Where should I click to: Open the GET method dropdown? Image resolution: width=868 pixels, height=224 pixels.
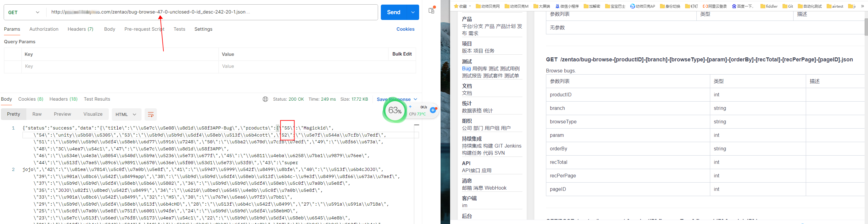(x=24, y=12)
